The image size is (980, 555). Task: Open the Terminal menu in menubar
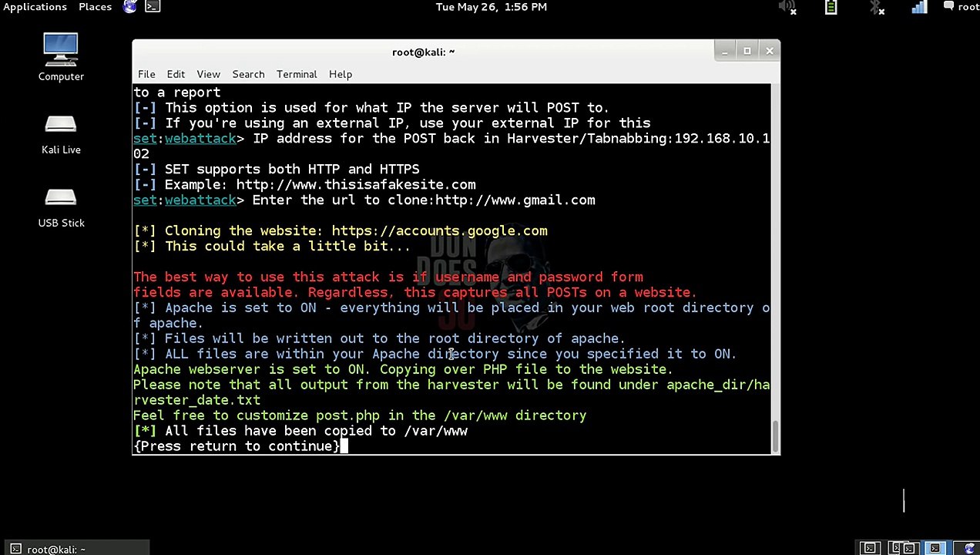(297, 75)
